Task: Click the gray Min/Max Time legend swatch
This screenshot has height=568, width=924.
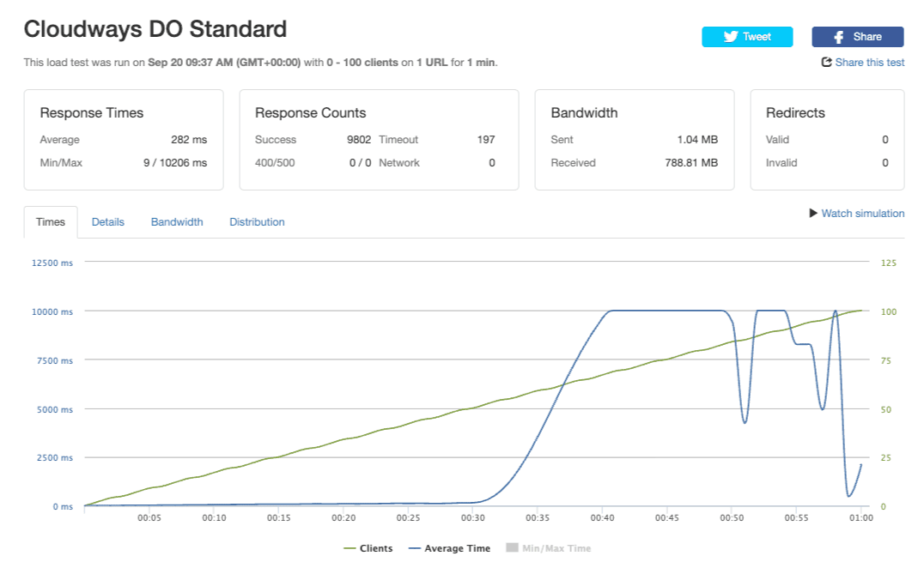Action: 512,548
